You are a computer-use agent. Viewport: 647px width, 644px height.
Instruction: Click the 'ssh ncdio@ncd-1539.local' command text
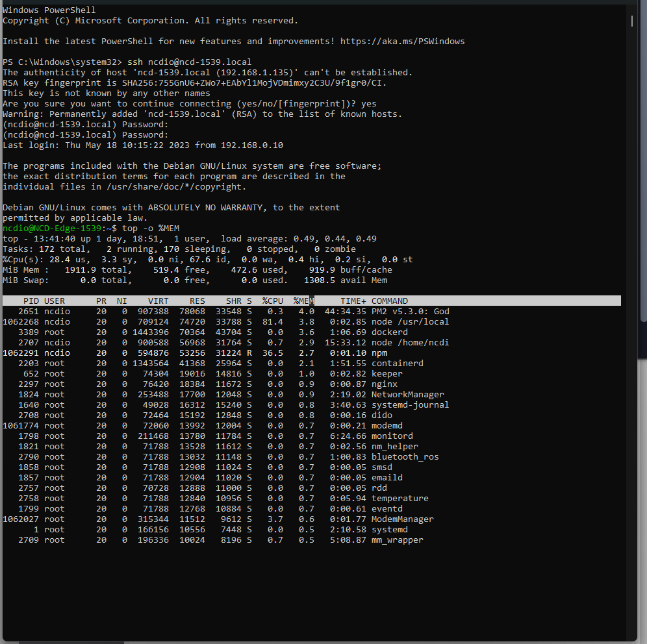pyautogui.click(x=189, y=62)
